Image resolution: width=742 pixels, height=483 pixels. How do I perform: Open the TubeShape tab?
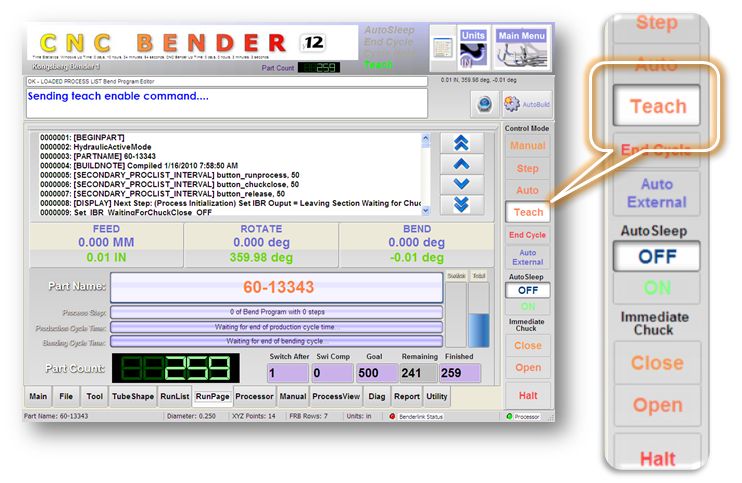click(131, 397)
